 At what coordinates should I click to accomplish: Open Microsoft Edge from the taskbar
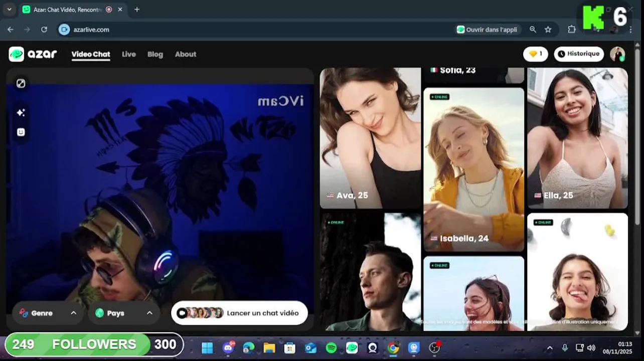coord(249,347)
